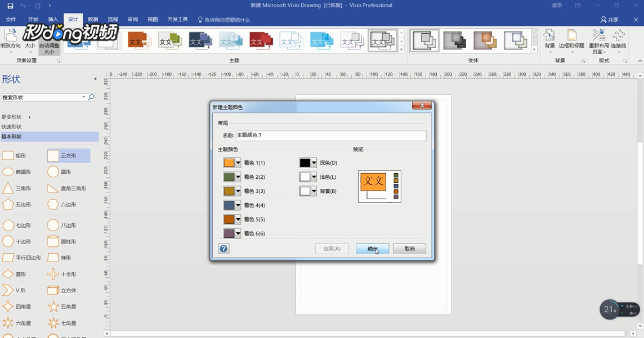Open paper orientation (纸张方向) tool
The image size is (644, 338).
(10, 40)
